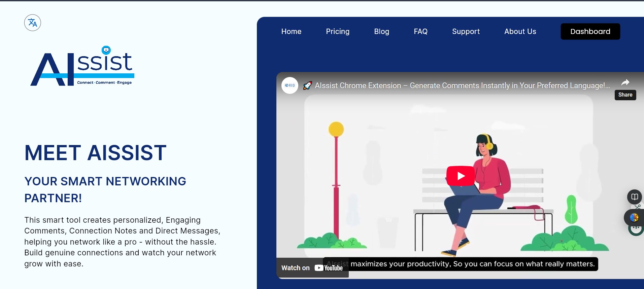This screenshot has width=644, height=289.
Task: Click "YOUR SMART NETWORKING PARTNER!" subheading
Action: point(105,190)
